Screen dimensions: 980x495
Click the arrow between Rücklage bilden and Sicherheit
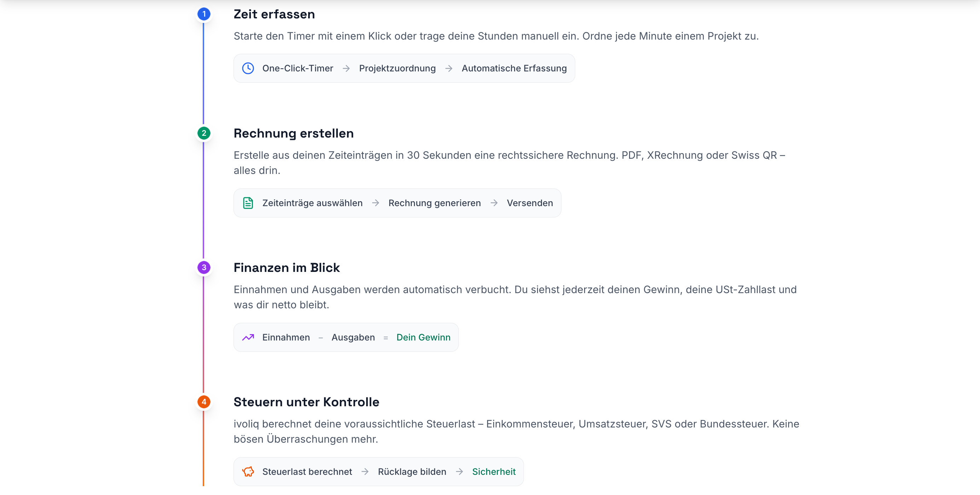coord(459,471)
